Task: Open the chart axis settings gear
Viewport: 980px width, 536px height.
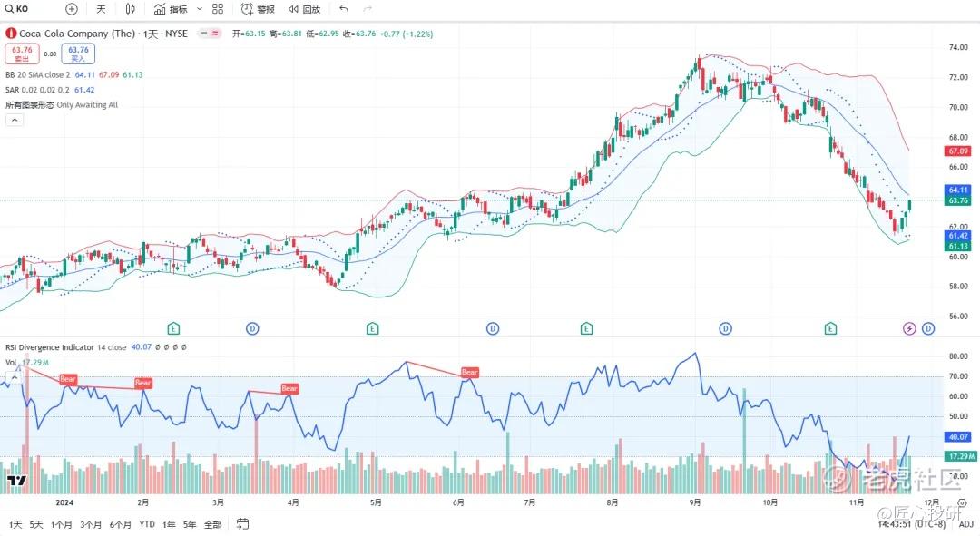Action: point(962,502)
